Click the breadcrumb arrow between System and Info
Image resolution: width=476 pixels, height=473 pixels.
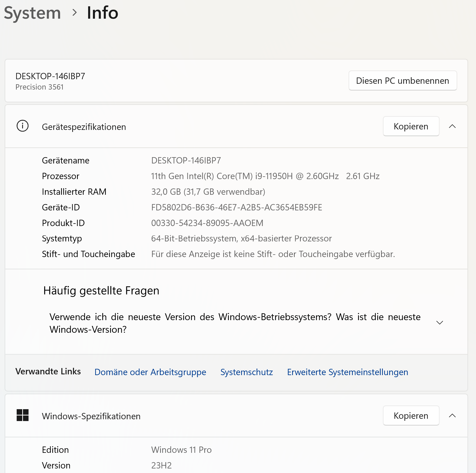point(74,12)
